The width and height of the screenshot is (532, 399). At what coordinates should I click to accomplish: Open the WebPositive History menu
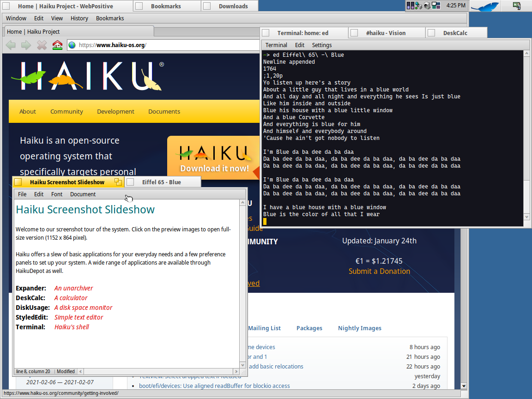(x=79, y=18)
